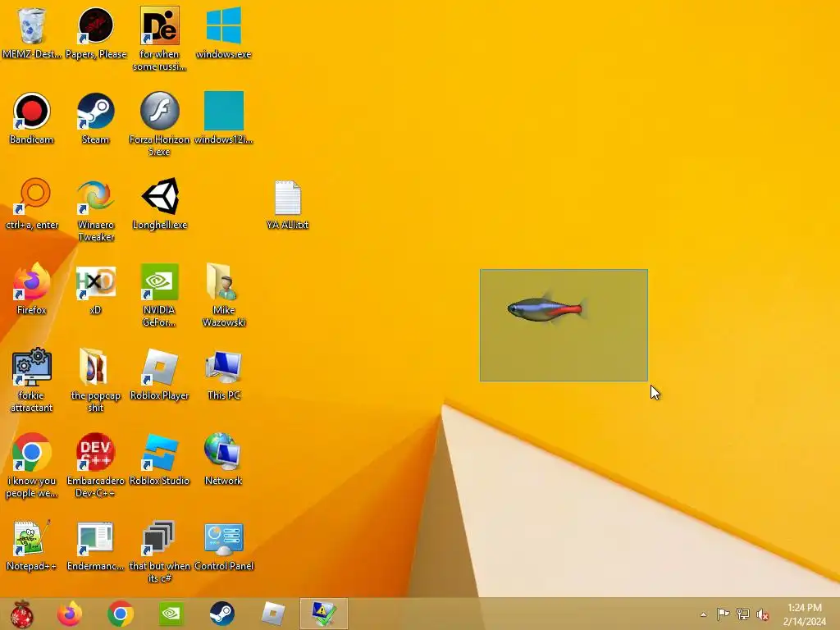Image resolution: width=840 pixels, height=630 pixels.
Task: Open Roblox from the taskbar
Action: point(273,614)
